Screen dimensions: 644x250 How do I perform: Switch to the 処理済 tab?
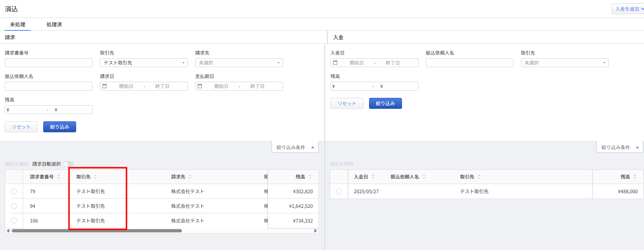point(54,25)
